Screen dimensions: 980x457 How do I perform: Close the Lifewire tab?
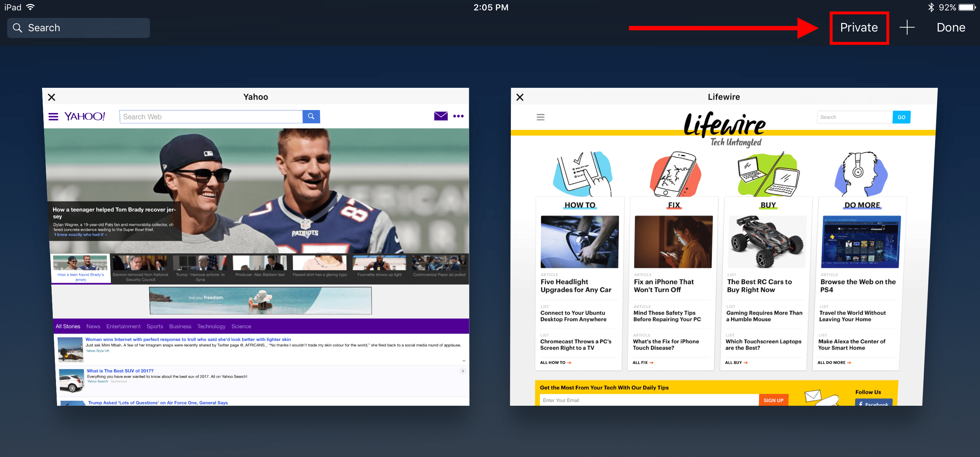click(520, 97)
